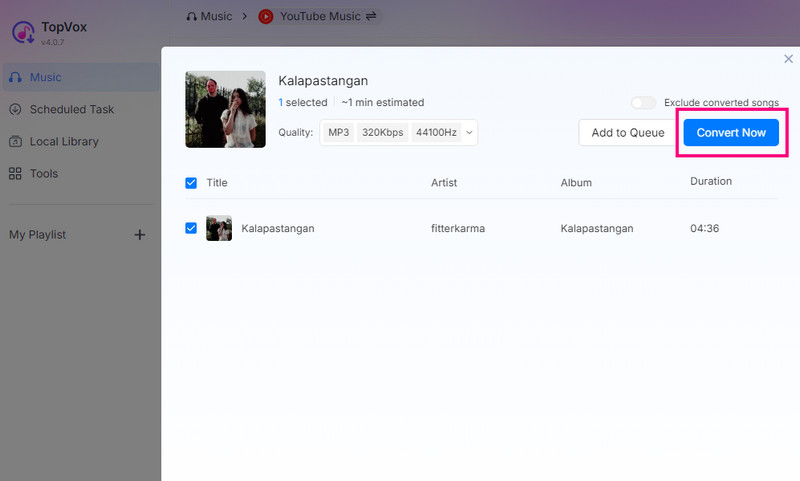Add a new playlist with plus icon
The image size is (800, 481).
[140, 235]
